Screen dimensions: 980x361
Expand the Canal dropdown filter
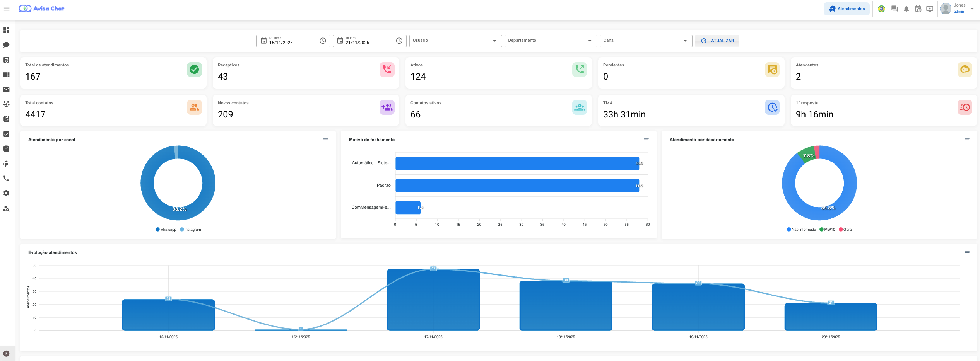(x=645, y=41)
